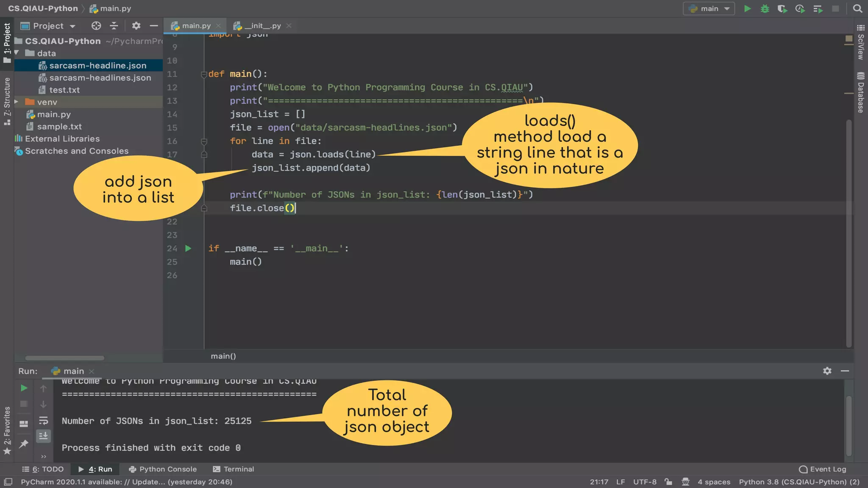
Task: Toggle soft-wrap in Run console
Action: pyautogui.click(x=43, y=421)
